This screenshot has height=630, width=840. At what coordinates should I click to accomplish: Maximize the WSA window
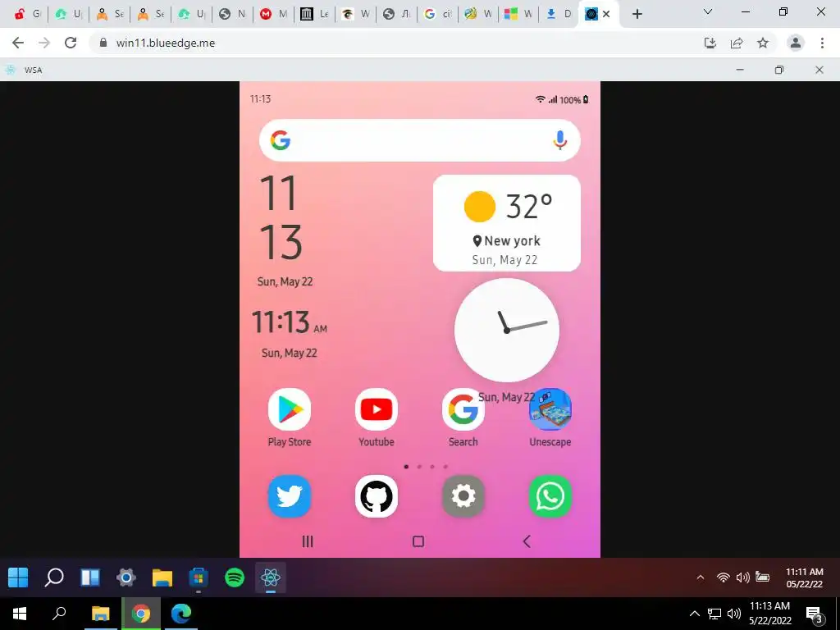point(779,70)
